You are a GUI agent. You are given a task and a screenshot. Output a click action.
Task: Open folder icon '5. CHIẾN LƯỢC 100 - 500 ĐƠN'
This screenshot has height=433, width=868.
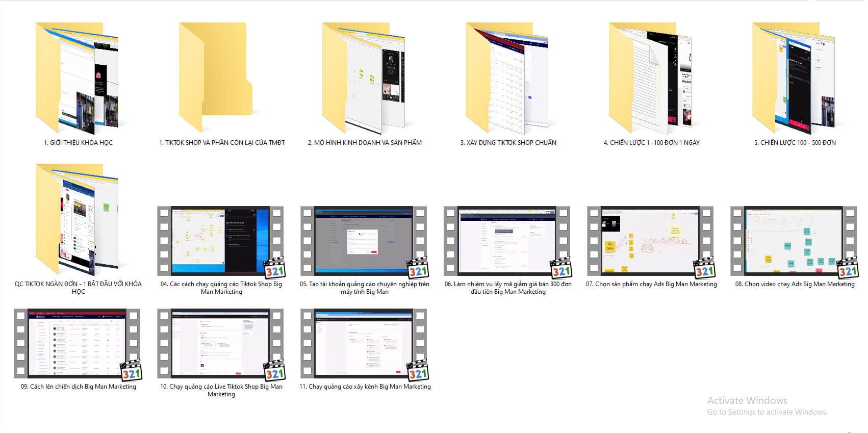pos(794,78)
